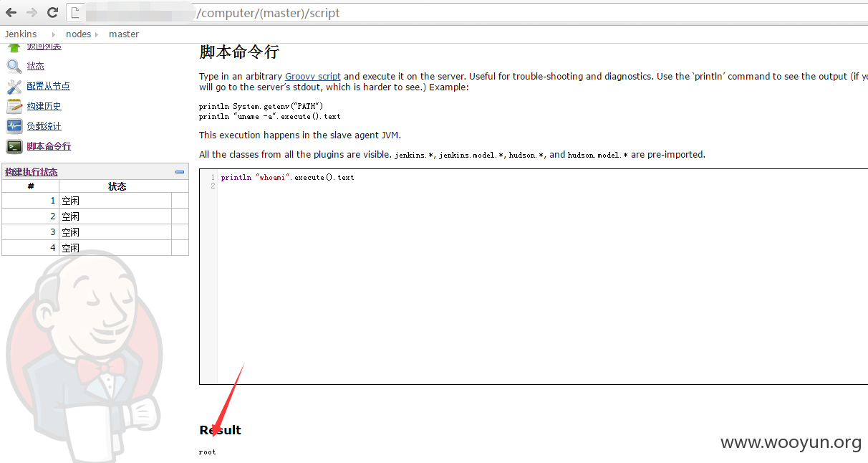Open the Jenkins breadcrumb link
The width and height of the screenshot is (868, 463).
(21, 34)
